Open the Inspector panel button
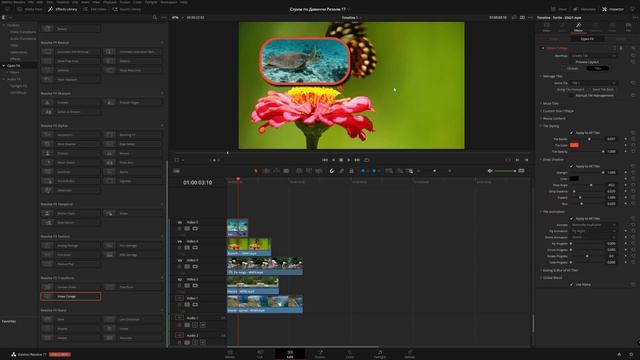This screenshot has height=360, width=640. (613, 9)
